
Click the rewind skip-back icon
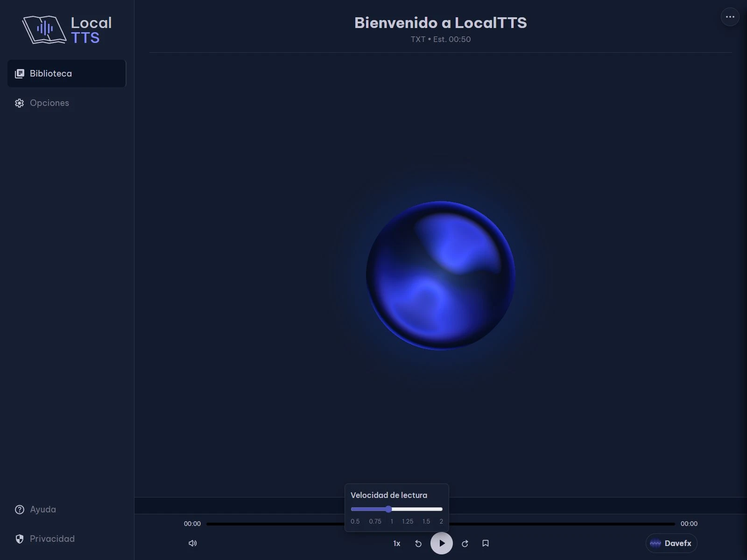pyautogui.click(x=418, y=543)
